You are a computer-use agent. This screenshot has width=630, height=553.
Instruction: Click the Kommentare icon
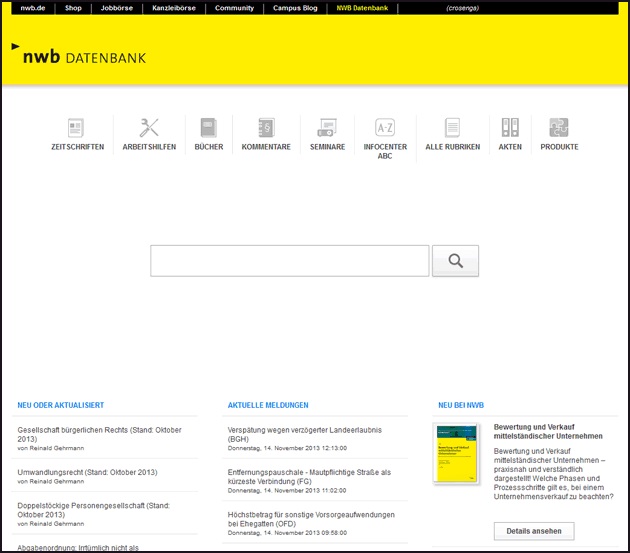pyautogui.click(x=266, y=128)
